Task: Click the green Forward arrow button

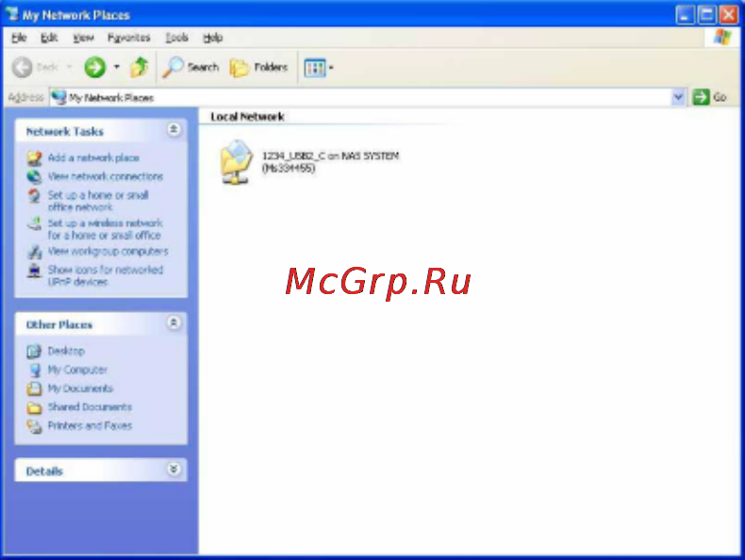Action: [94, 67]
